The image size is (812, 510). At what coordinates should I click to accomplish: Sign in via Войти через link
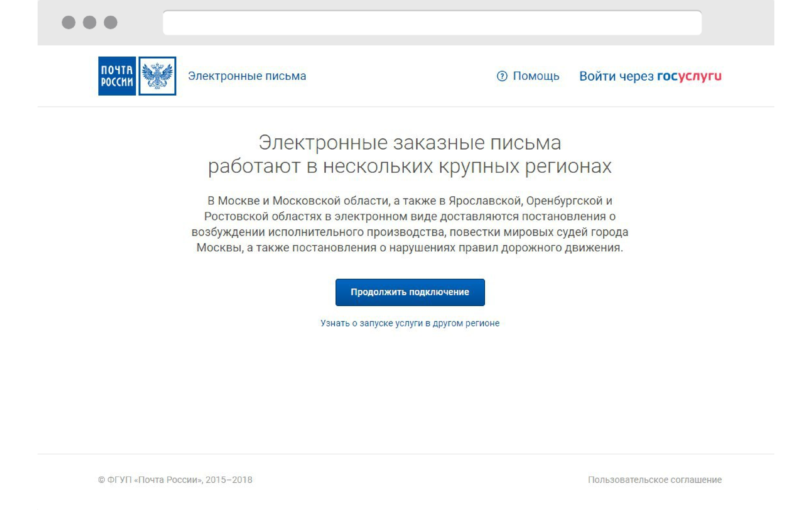tap(616, 76)
